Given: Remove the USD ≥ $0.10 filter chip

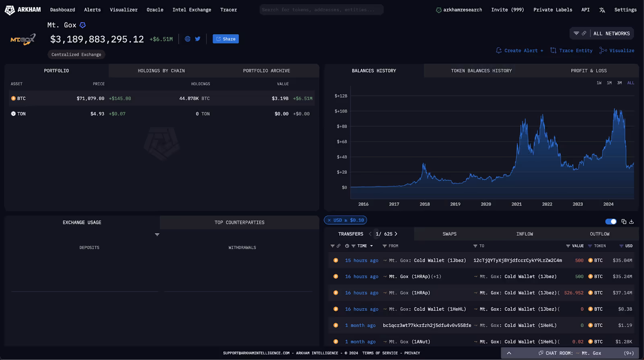Looking at the screenshot, I should (x=329, y=220).
